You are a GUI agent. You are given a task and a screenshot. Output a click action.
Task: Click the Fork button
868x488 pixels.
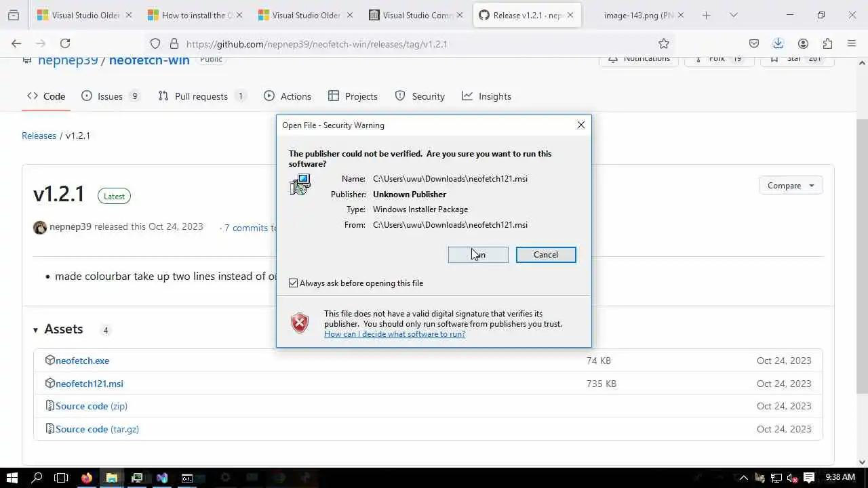pyautogui.click(x=719, y=60)
